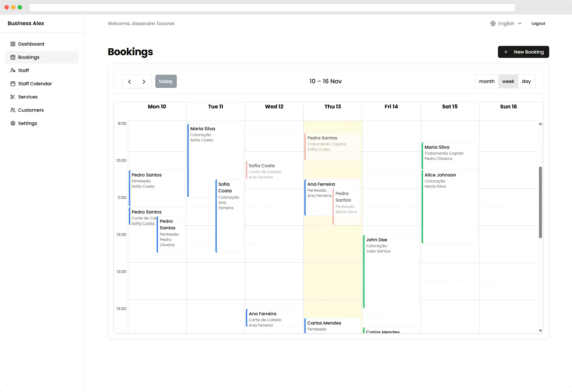Screen dimensions: 572x392
Task: Advance to next week with right chevron
Action: tap(144, 82)
